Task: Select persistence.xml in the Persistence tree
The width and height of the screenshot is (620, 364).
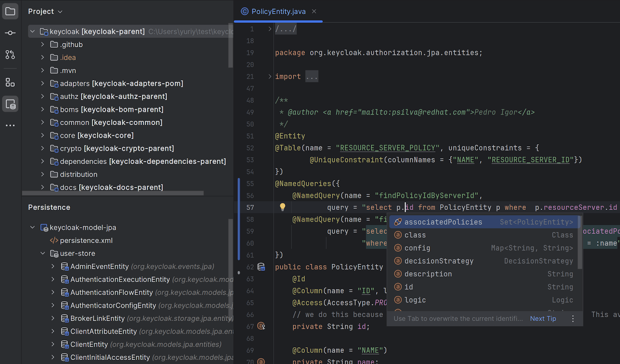Action: tap(86, 240)
